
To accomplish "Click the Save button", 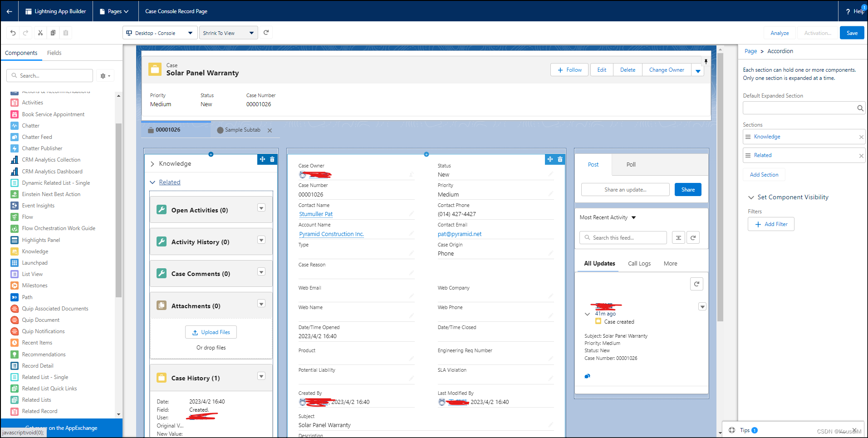I will click(852, 33).
